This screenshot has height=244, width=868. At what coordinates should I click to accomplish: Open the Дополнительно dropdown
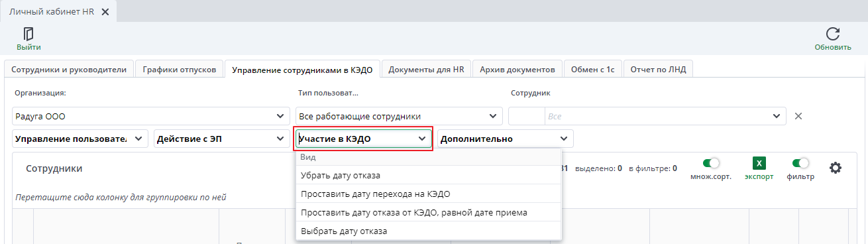pos(506,139)
